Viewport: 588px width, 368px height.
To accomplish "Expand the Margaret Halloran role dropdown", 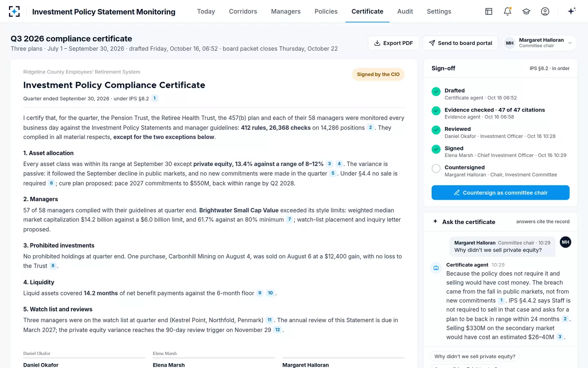I will coord(539,43).
